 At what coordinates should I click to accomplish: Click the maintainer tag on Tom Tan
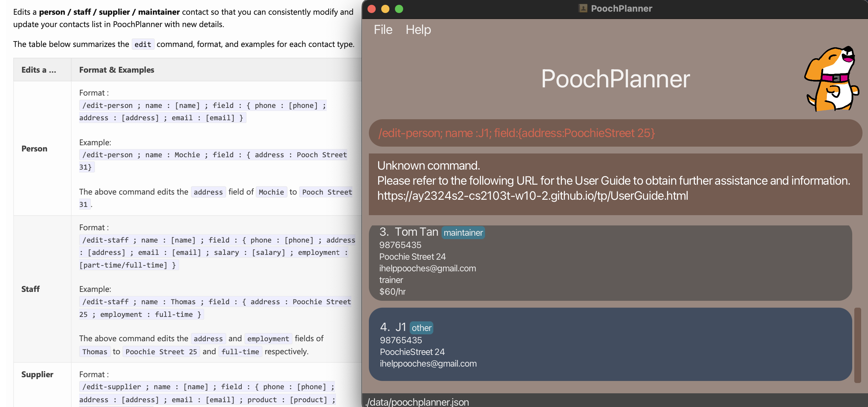[x=463, y=233]
